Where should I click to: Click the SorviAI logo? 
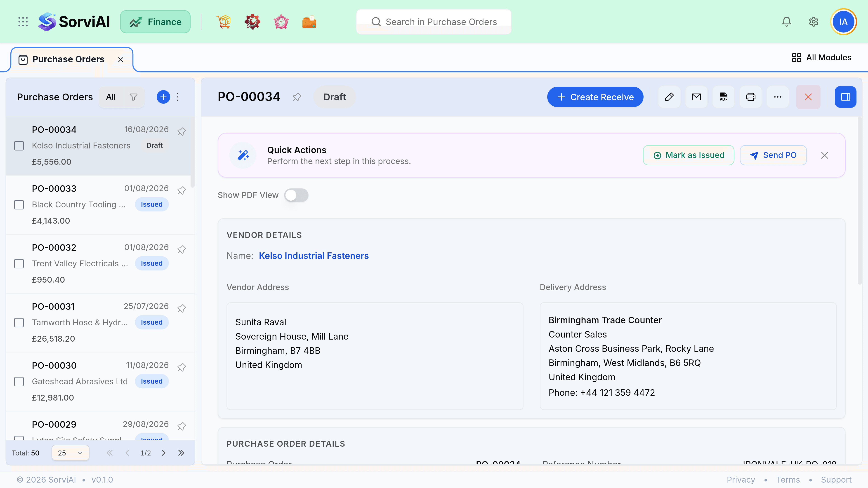[74, 22]
